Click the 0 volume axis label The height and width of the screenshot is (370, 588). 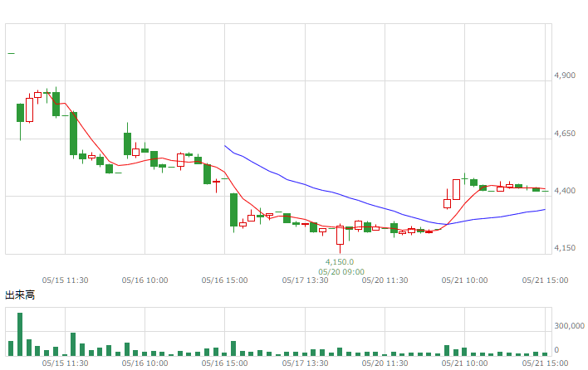point(556,350)
